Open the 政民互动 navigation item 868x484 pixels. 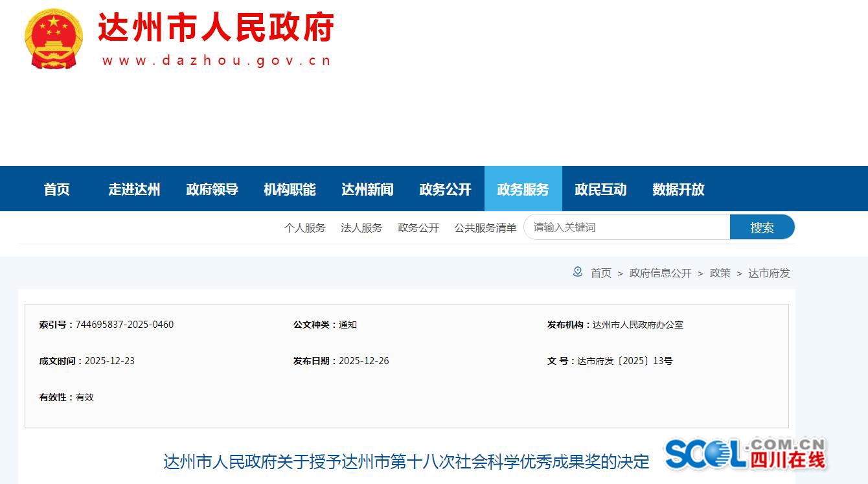600,189
